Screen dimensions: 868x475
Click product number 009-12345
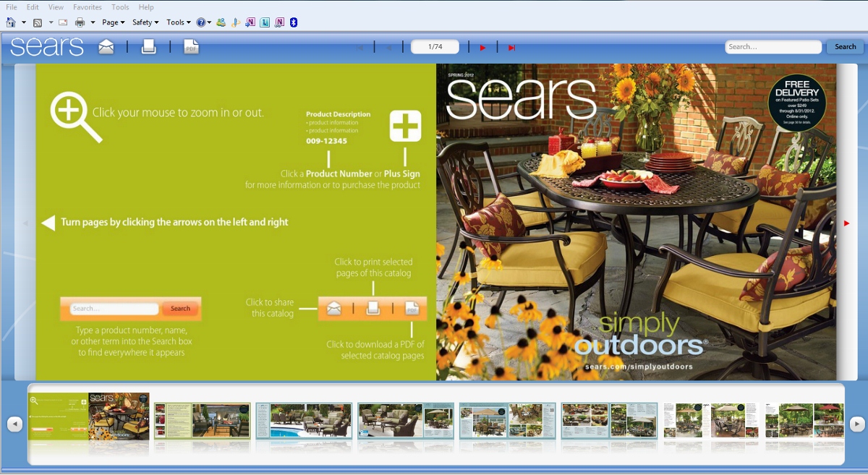coord(326,141)
